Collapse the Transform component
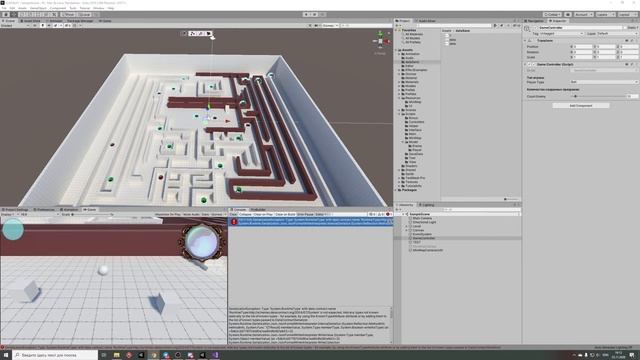640x360 pixels. click(525, 41)
